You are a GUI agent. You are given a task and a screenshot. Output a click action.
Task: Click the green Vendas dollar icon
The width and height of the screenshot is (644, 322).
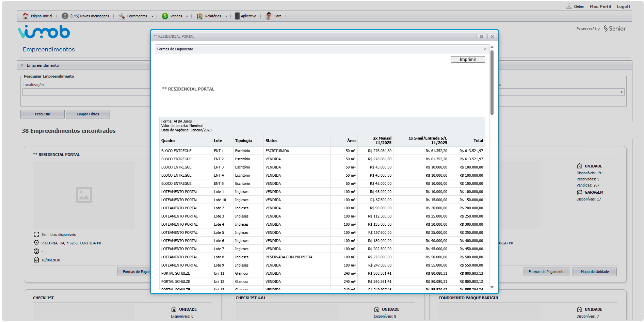pyautogui.click(x=165, y=16)
